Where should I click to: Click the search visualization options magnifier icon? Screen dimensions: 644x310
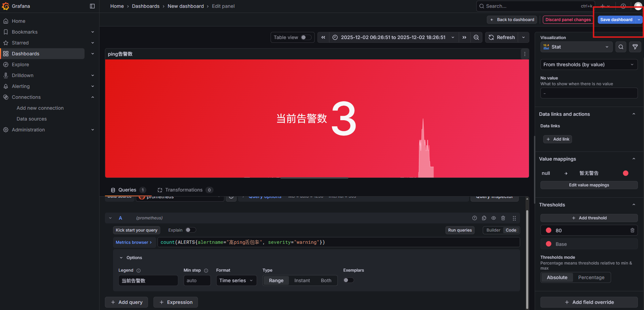coord(621,47)
